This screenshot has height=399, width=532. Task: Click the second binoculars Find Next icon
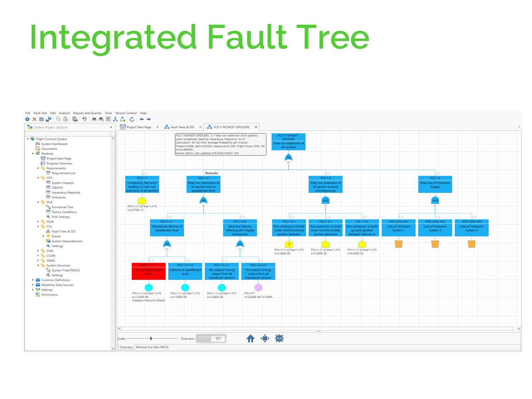[x=101, y=119]
